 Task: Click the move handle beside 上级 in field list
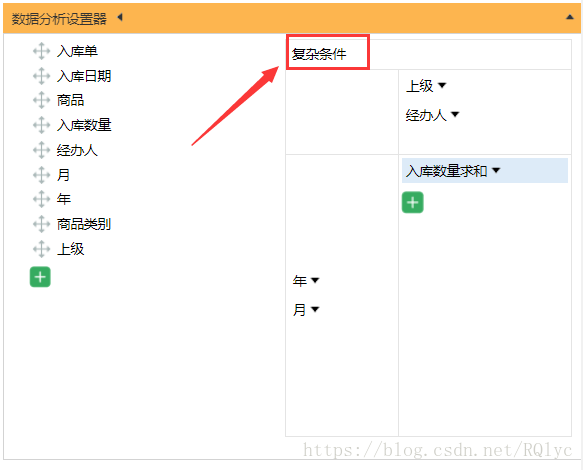pyautogui.click(x=41, y=249)
